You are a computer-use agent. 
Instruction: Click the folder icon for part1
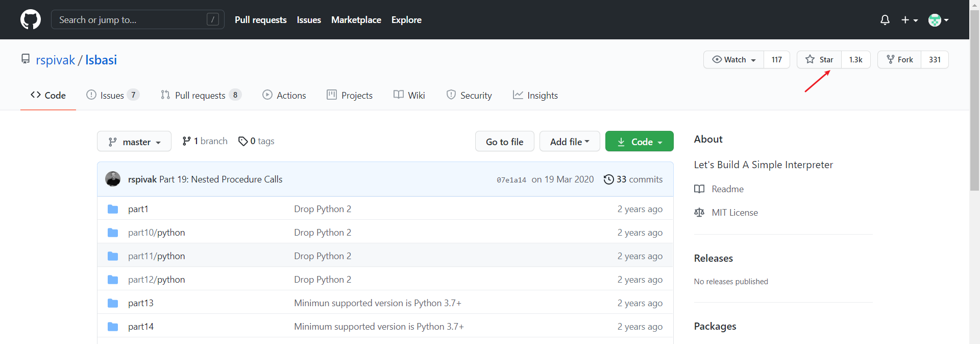(113, 209)
